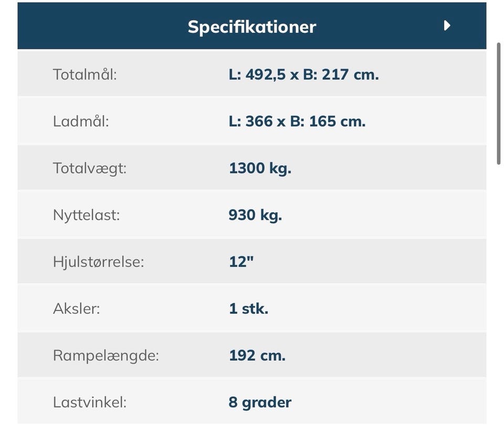Click the 192 cm. ramp length value
504x430 pixels.
(257, 356)
